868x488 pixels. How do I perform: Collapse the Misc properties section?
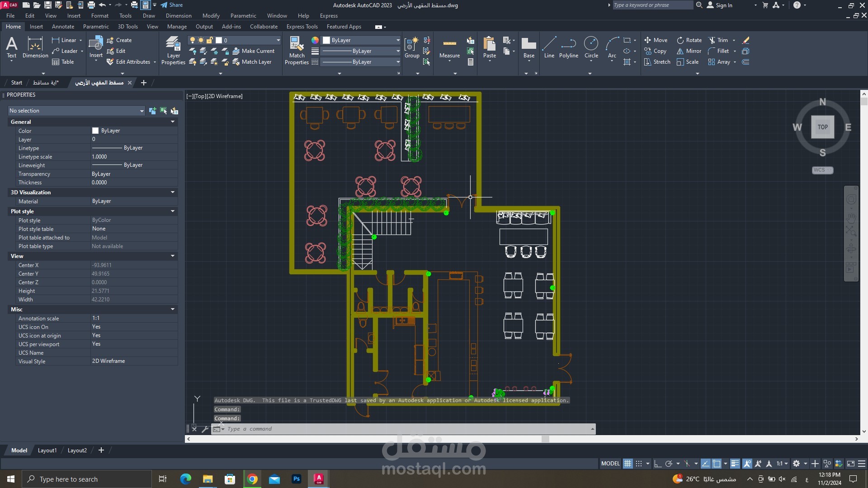(173, 310)
